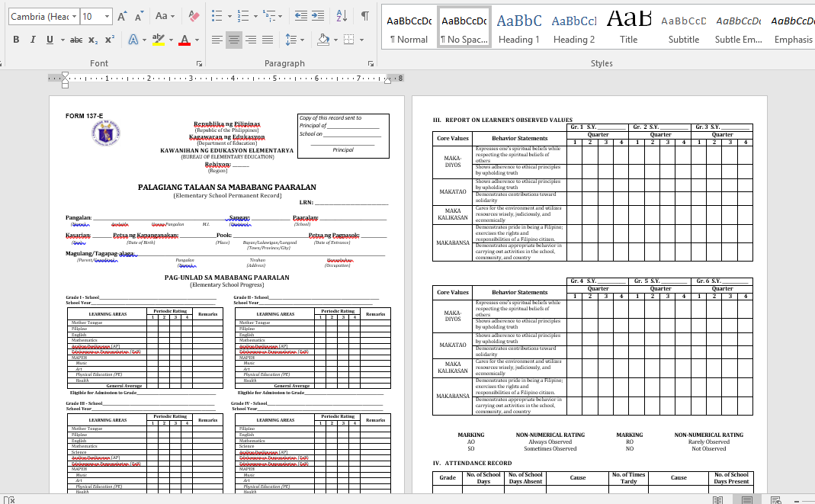Create a multilevel list
The width and height of the screenshot is (815, 504).
pos(268,17)
